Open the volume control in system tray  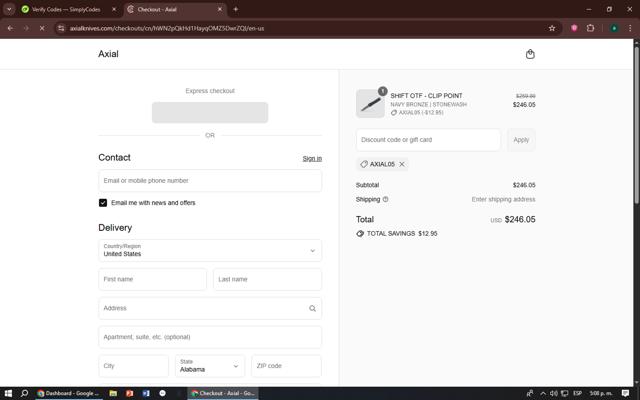coord(553,393)
